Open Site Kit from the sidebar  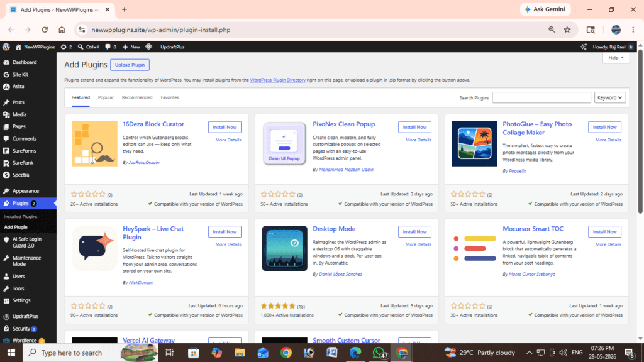(20, 75)
